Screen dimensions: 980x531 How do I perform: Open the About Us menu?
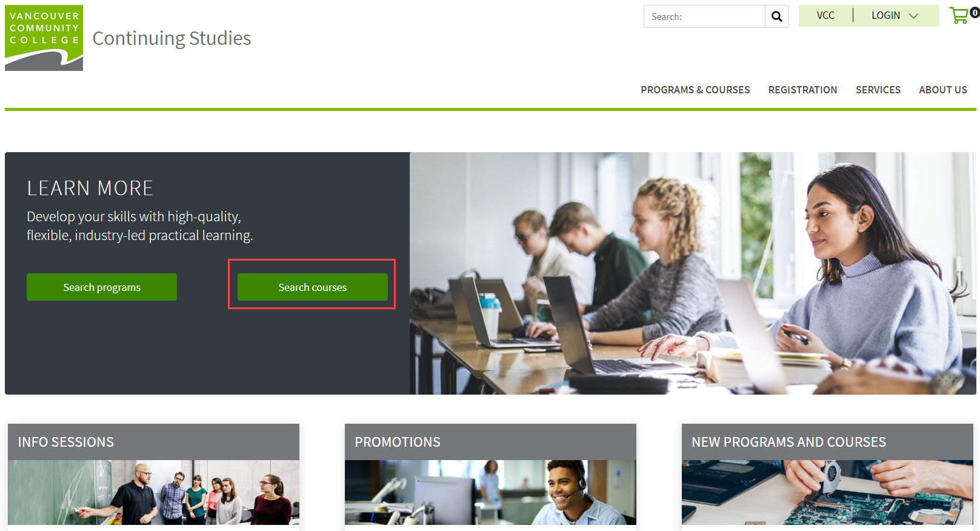click(942, 90)
